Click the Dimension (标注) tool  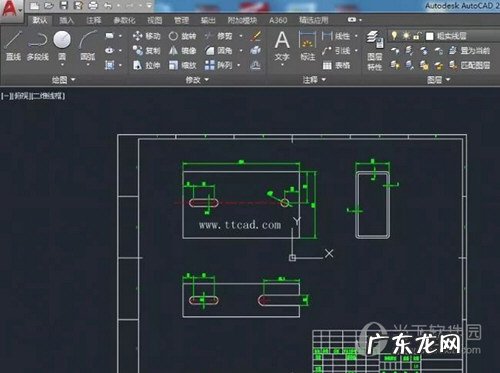coord(307,46)
